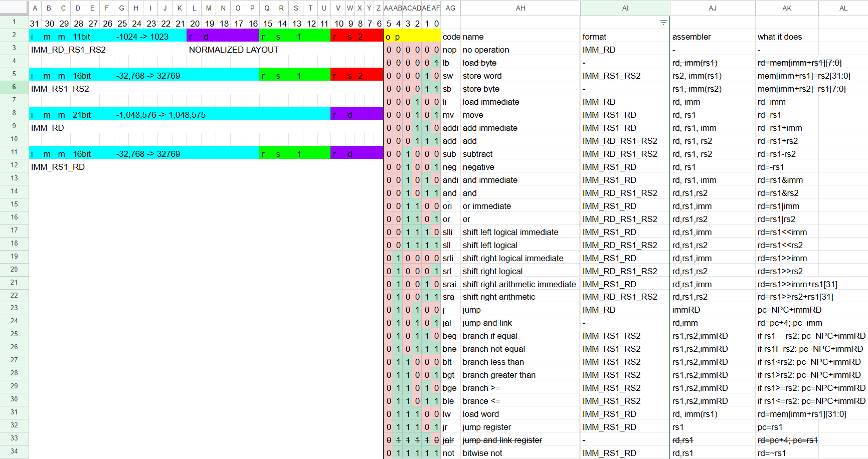Select the column AG header

(450, 8)
